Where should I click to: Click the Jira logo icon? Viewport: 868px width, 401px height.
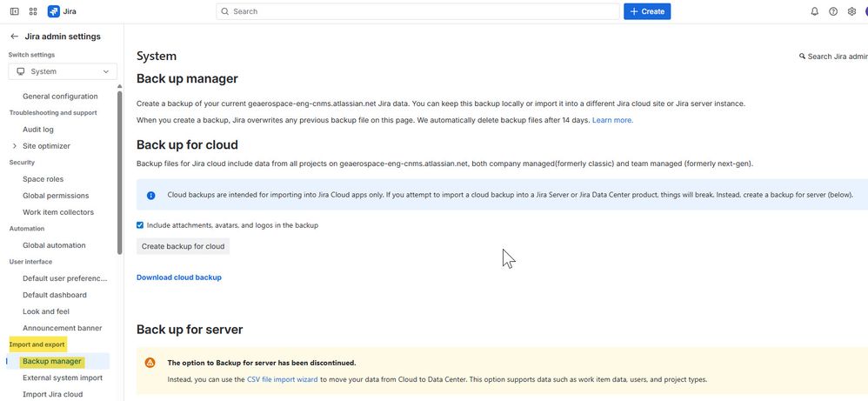(54, 11)
